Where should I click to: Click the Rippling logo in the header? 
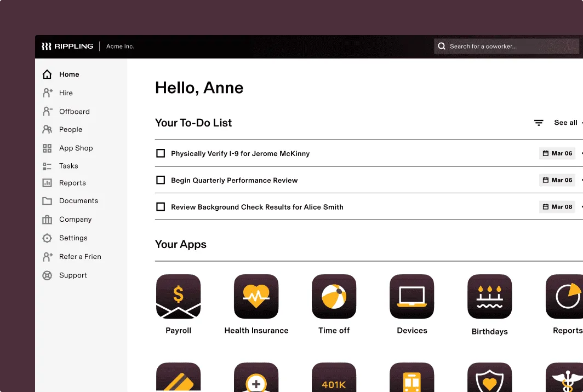[x=66, y=46]
